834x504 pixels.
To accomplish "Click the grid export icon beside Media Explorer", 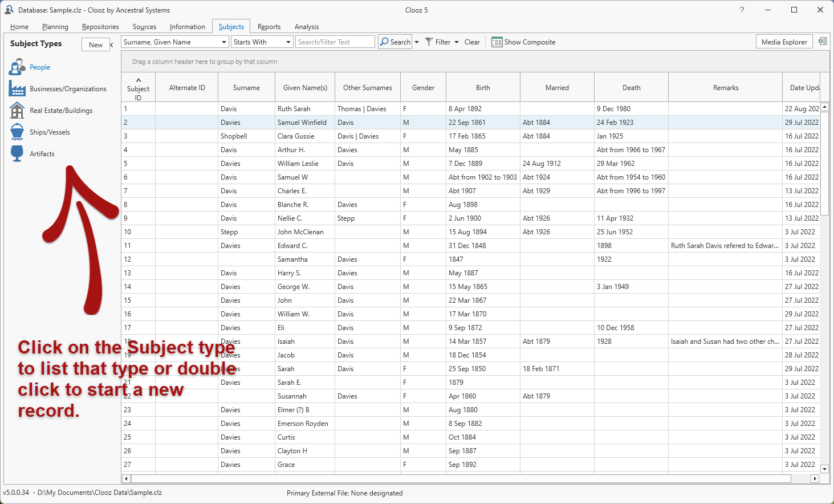I will click(x=823, y=42).
